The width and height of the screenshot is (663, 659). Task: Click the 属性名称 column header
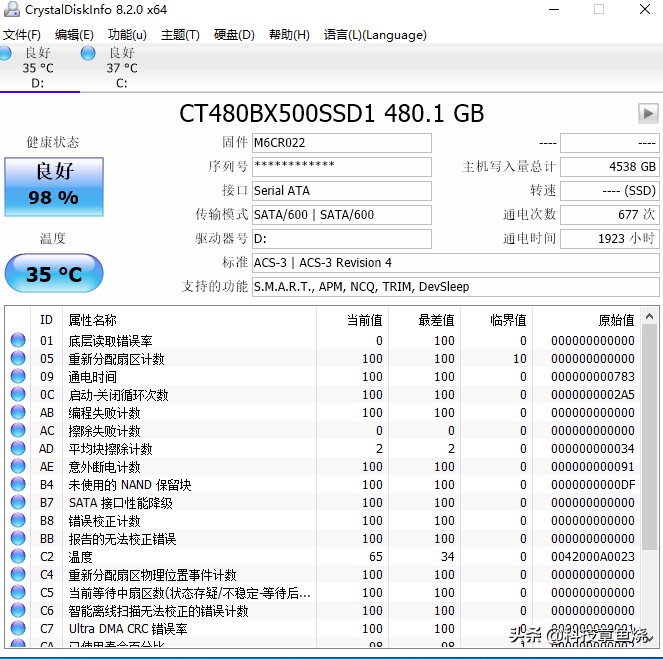click(x=189, y=320)
